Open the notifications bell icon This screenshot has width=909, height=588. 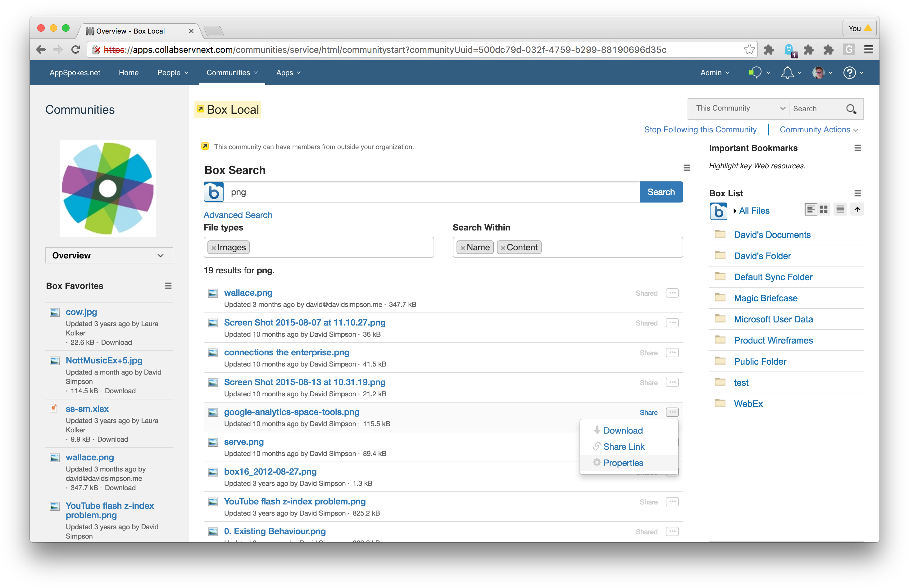click(787, 73)
